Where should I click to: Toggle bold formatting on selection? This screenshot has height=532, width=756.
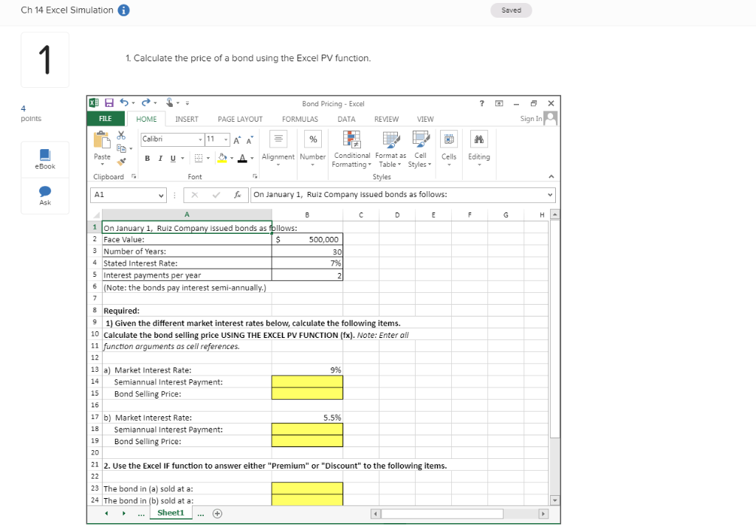pyautogui.click(x=148, y=158)
